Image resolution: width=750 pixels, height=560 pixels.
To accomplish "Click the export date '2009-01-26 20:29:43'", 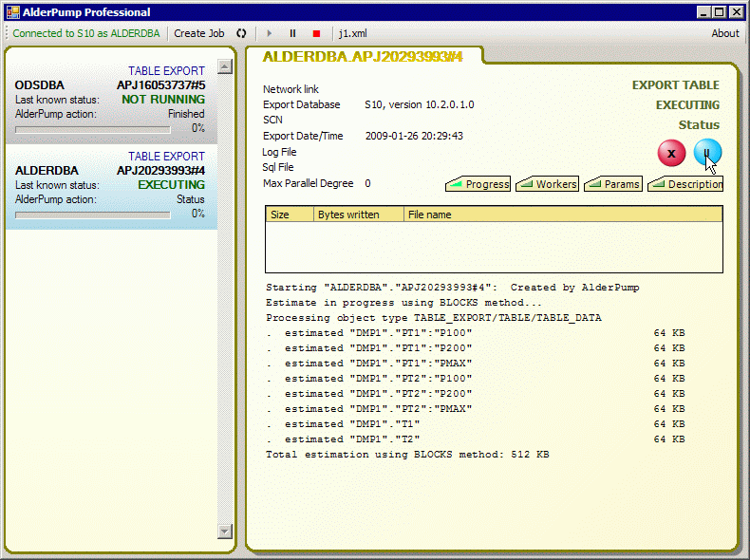I will tap(414, 136).
